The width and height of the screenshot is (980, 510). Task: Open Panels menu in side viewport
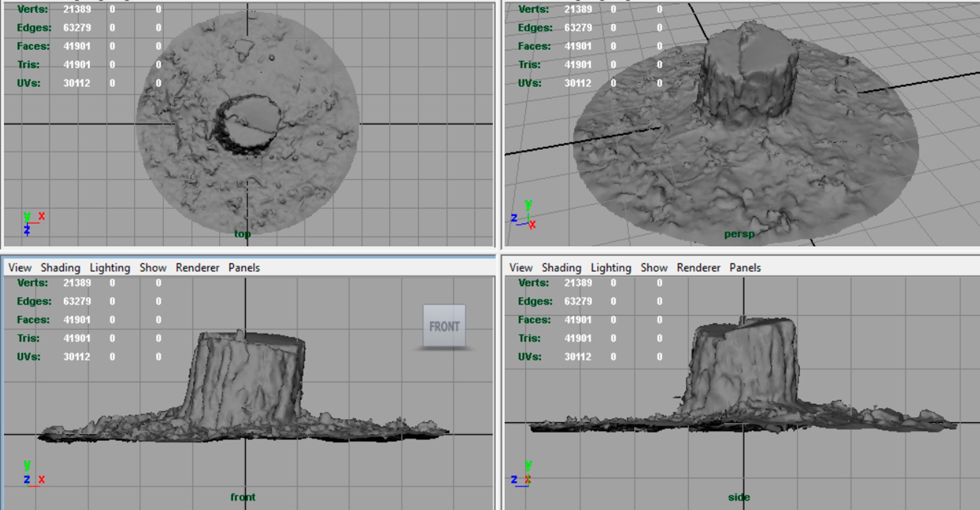click(x=745, y=267)
